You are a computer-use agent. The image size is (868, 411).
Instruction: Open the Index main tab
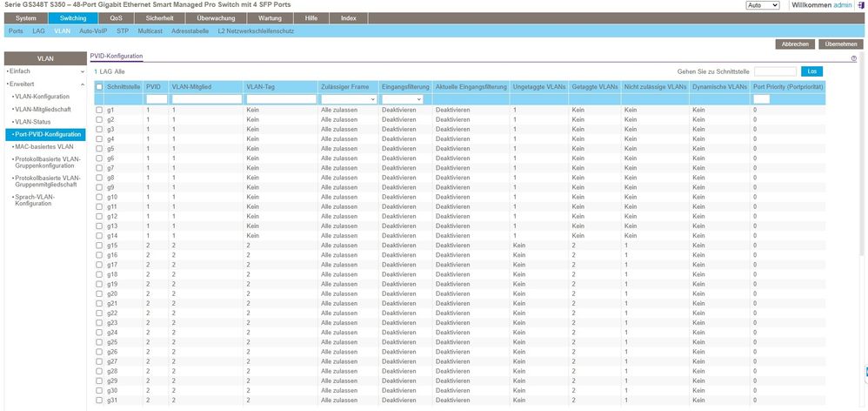coord(348,18)
